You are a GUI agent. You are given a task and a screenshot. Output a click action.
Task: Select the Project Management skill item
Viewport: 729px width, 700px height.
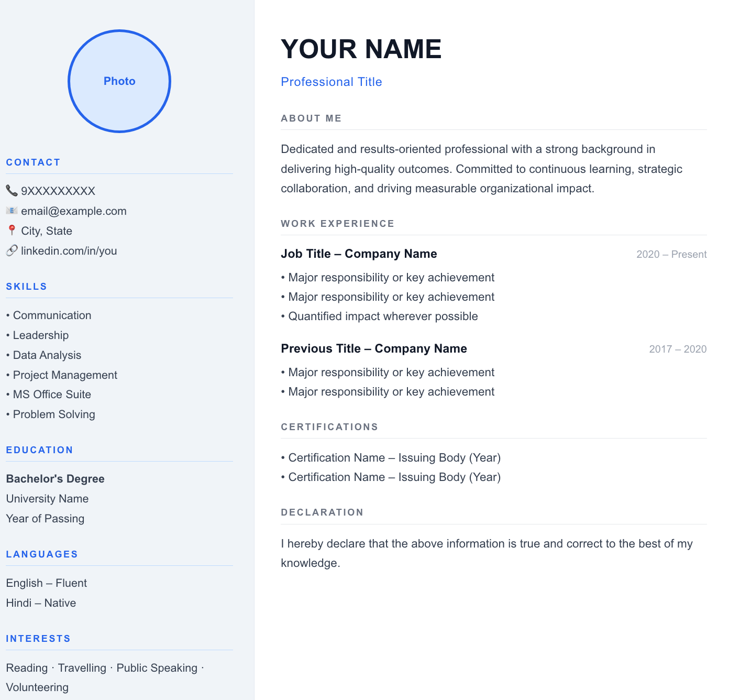(x=62, y=375)
